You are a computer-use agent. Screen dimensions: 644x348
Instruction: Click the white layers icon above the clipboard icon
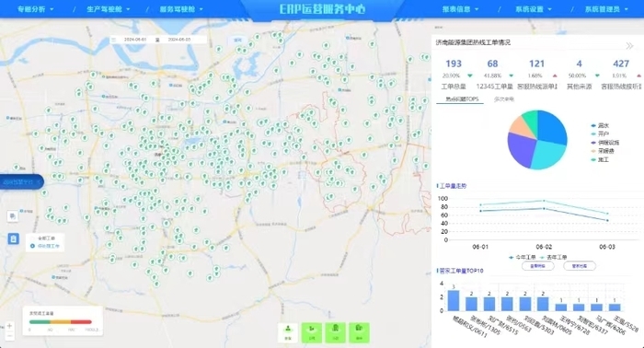(13, 215)
